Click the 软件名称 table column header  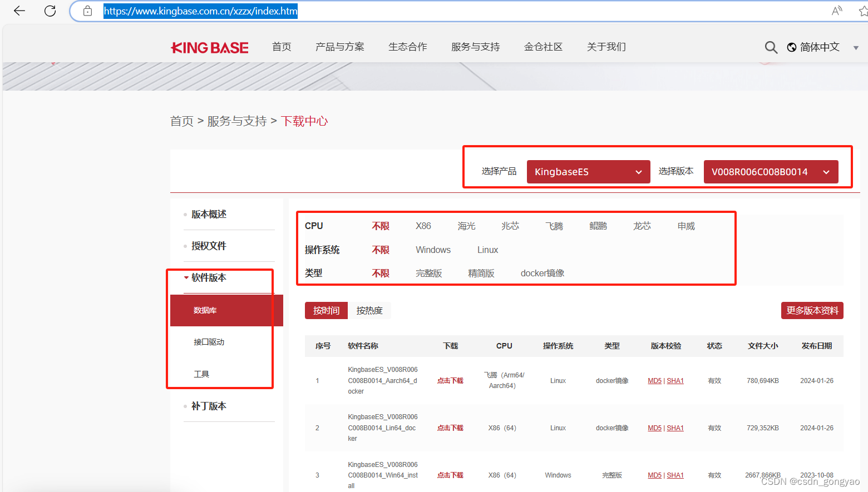[x=363, y=346]
